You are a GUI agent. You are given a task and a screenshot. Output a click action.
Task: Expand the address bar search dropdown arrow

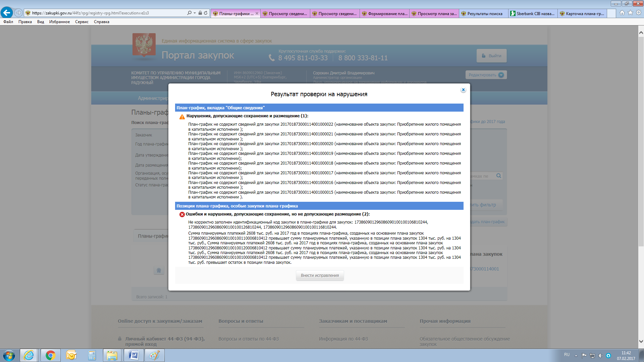(x=195, y=13)
